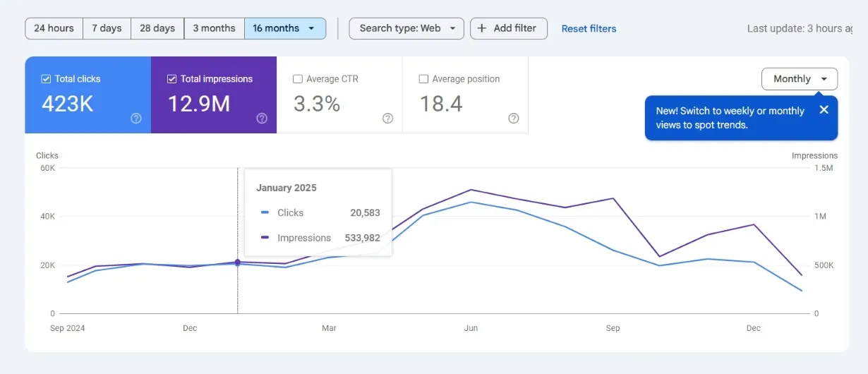
Task: Select the 28 days range
Action: pos(157,28)
